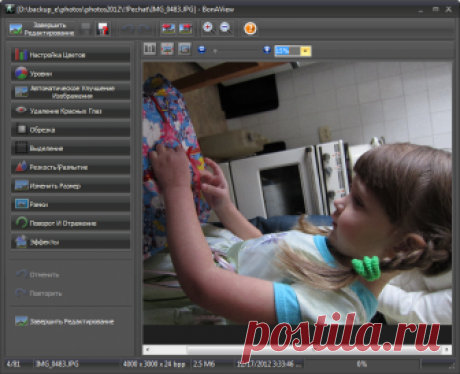Click the grayed-out Save disk icon
Image resolution: width=460 pixels, height=374 pixels.
point(86,29)
